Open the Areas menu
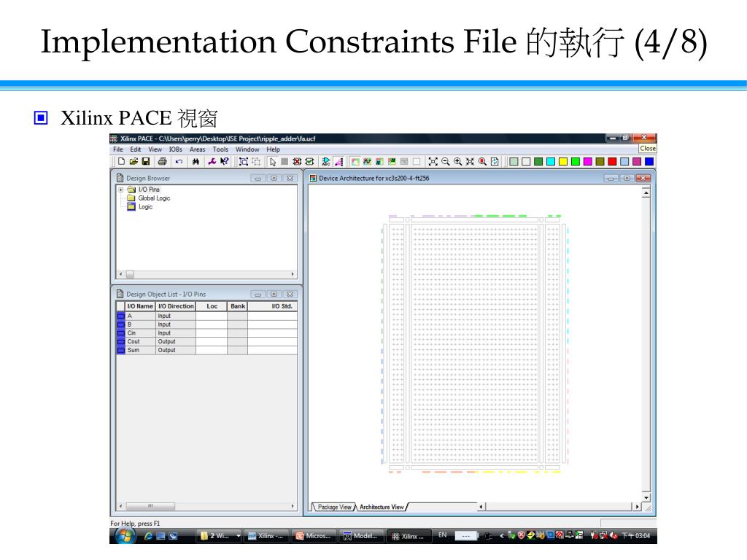 [197, 149]
